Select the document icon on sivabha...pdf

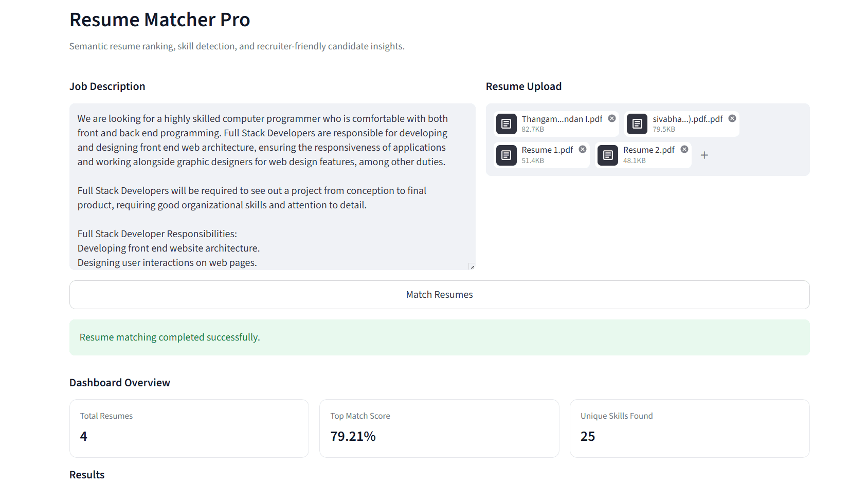pos(637,124)
